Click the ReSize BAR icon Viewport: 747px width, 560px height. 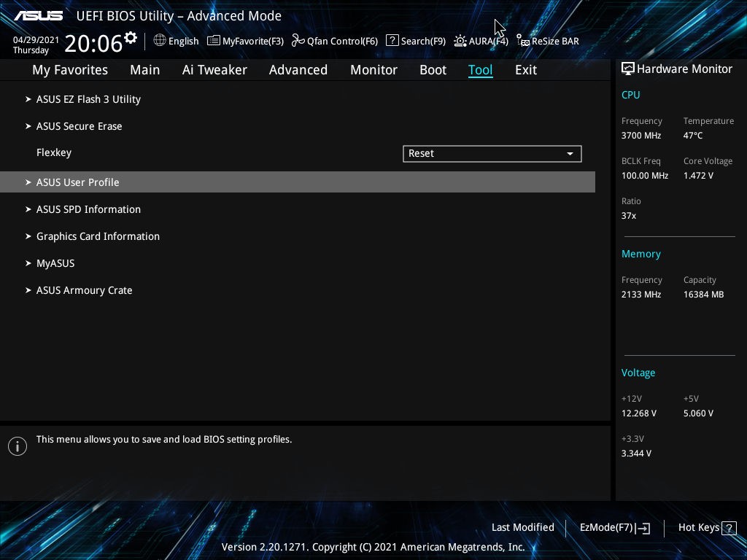click(x=523, y=41)
